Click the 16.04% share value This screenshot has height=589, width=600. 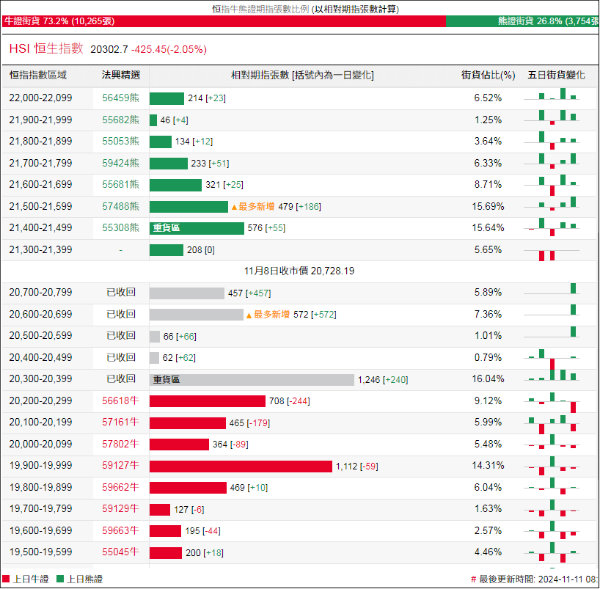coord(488,379)
